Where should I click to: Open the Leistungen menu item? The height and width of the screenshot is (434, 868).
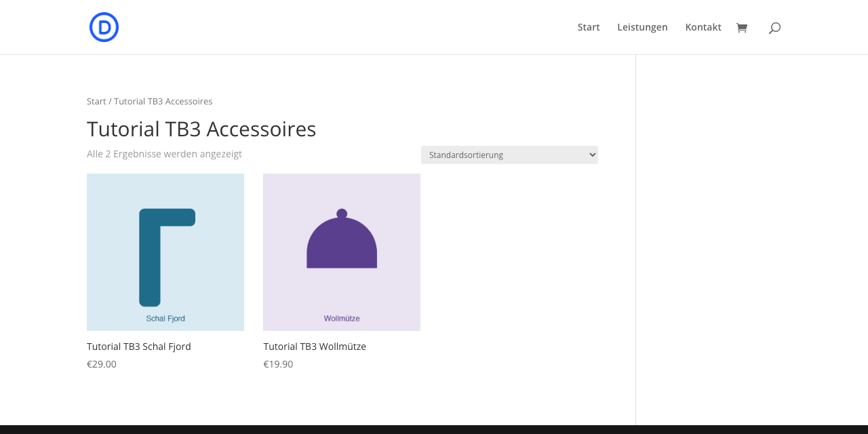tap(642, 27)
